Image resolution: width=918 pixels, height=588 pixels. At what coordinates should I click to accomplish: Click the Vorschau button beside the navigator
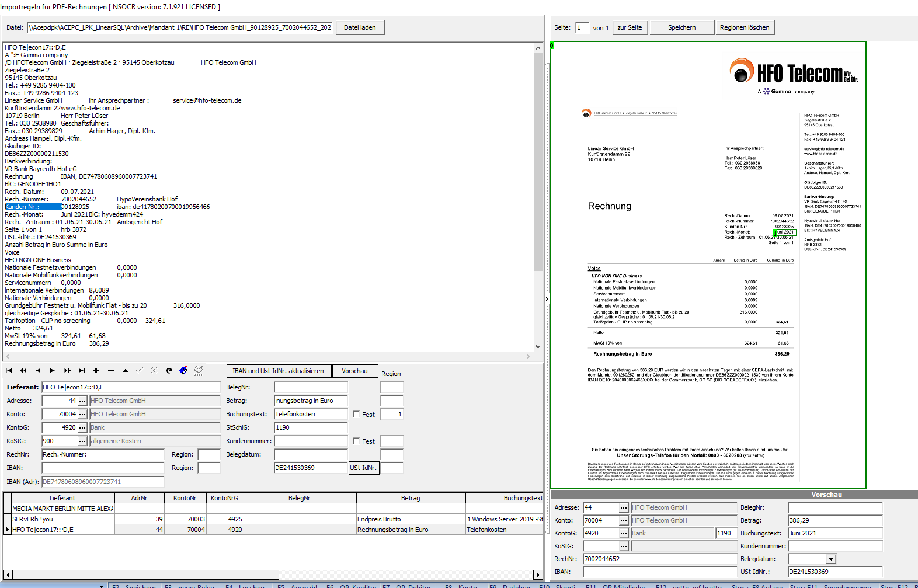tap(354, 371)
